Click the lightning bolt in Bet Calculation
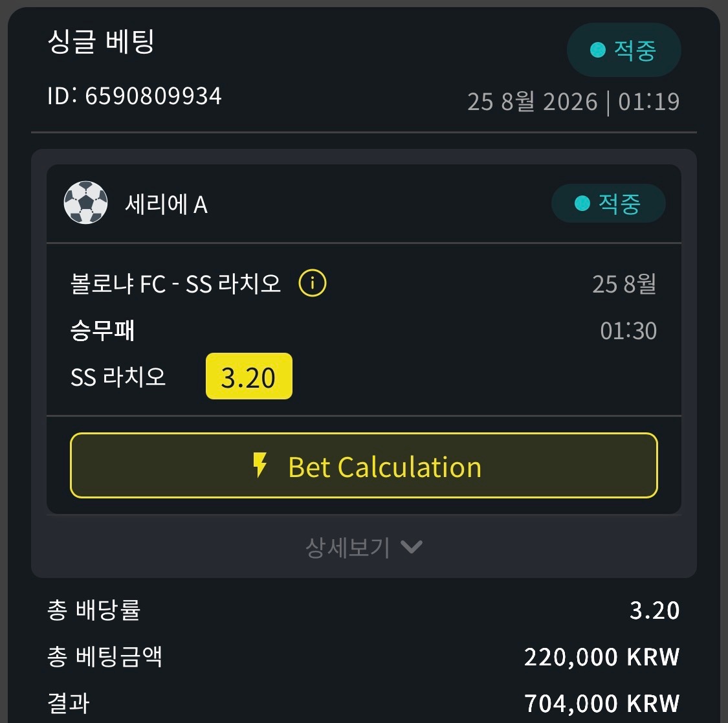The image size is (728, 723). tap(259, 465)
